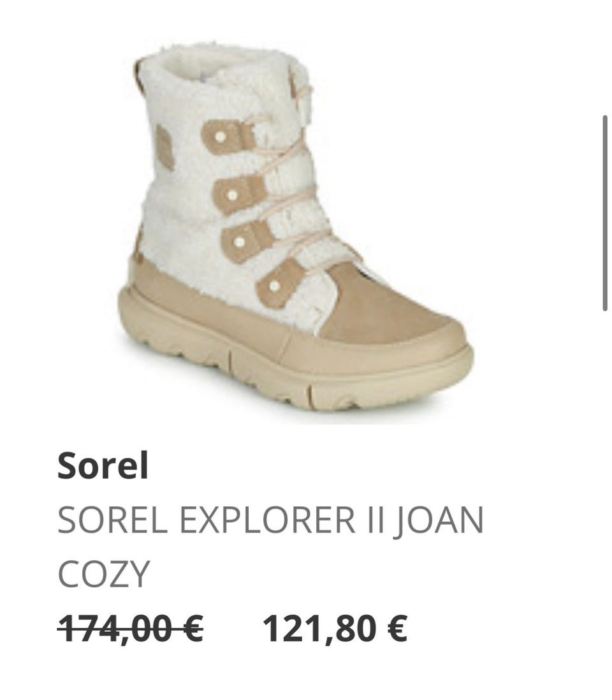Viewport: 612px width, 700px height.
Task: Click the tan logo patch on the boot side
Action: tap(164, 147)
